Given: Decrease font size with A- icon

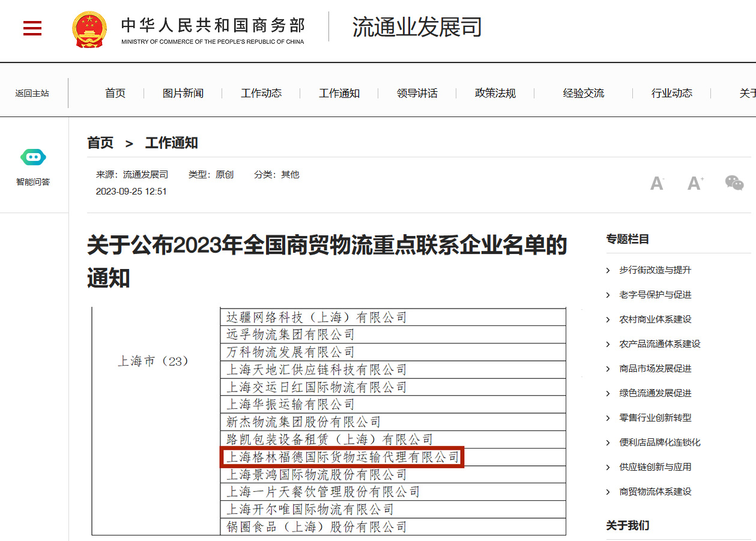Looking at the screenshot, I should click(658, 183).
